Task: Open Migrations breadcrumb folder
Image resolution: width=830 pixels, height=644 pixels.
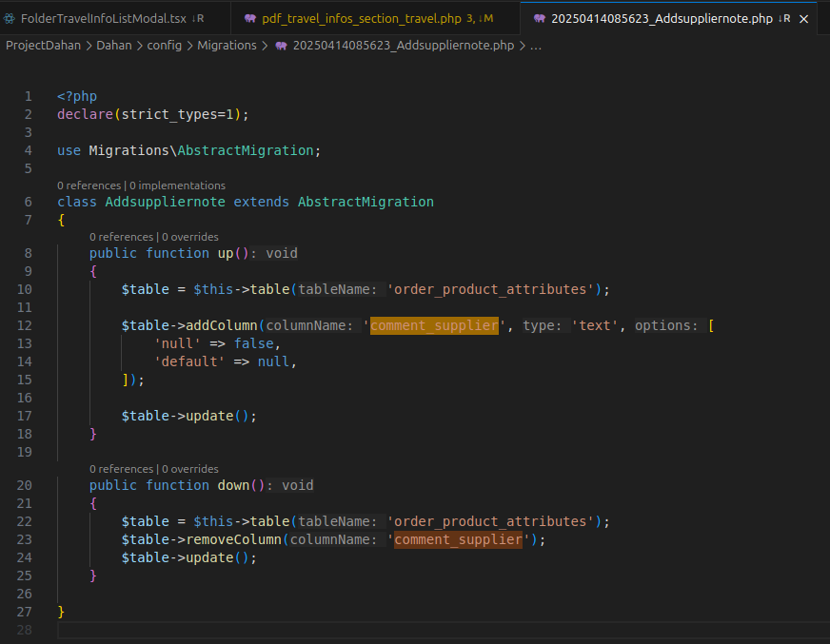Action: tap(227, 45)
